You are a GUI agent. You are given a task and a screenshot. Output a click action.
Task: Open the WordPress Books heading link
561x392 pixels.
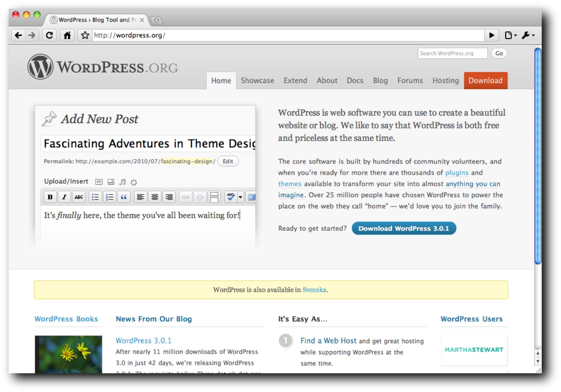(66, 319)
